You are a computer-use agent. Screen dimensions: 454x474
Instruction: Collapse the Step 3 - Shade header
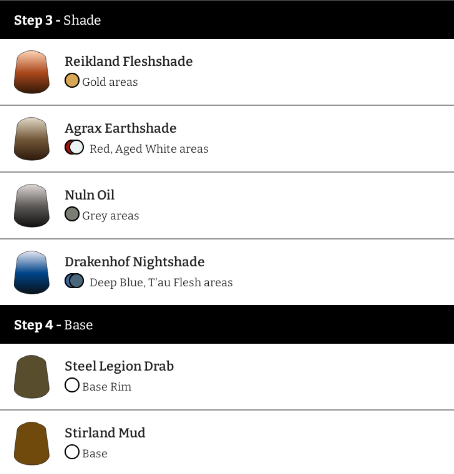point(227,20)
